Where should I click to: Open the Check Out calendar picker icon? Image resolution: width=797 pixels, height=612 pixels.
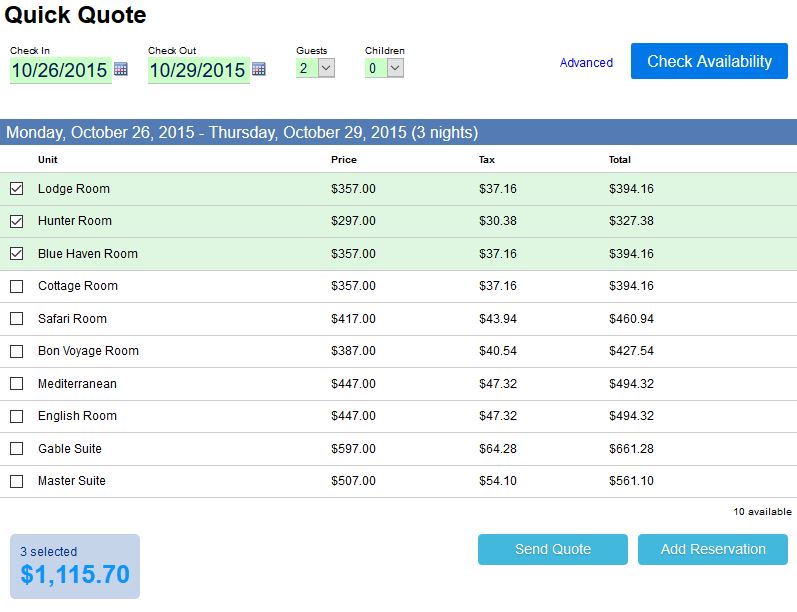click(x=259, y=69)
